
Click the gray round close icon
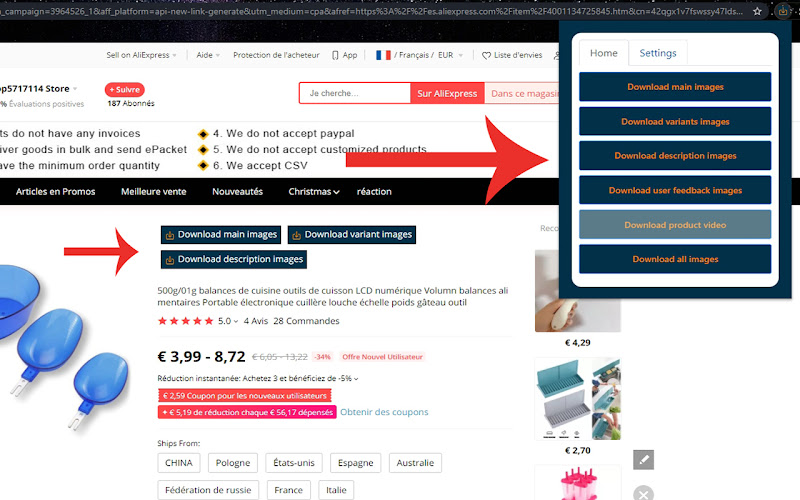pyautogui.click(x=643, y=493)
